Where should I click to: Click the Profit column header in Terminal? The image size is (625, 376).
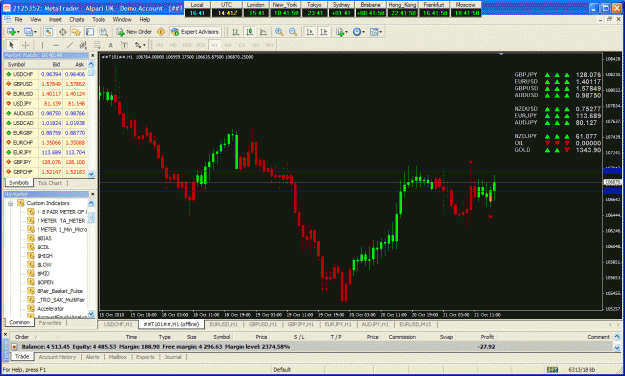pos(487,337)
